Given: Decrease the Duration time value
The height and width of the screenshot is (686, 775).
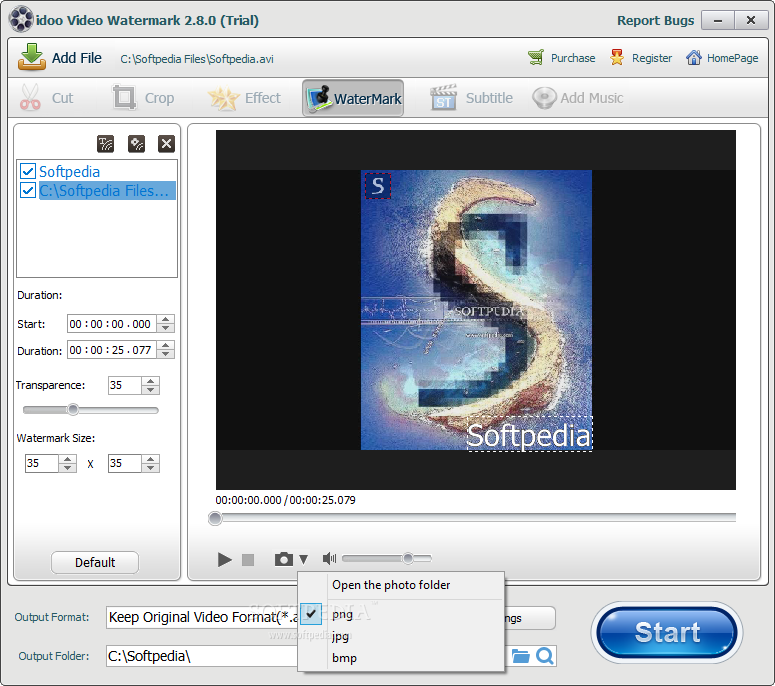Looking at the screenshot, I should pyautogui.click(x=166, y=354).
